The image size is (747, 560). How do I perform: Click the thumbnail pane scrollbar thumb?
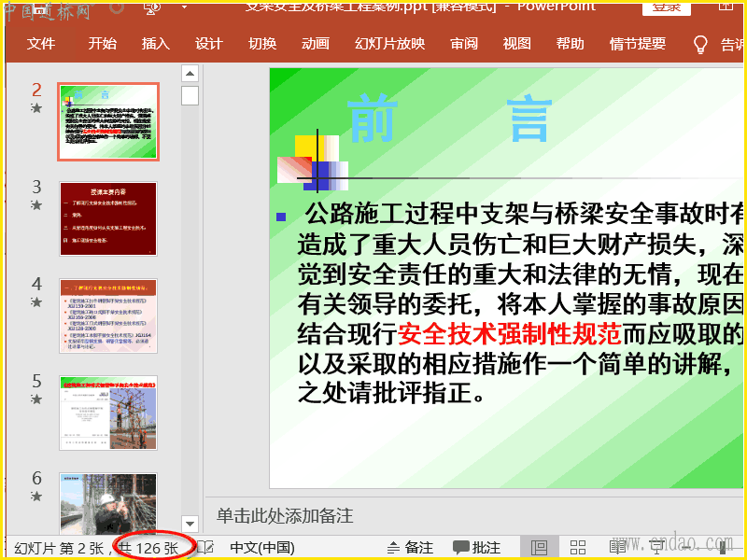tap(190, 95)
